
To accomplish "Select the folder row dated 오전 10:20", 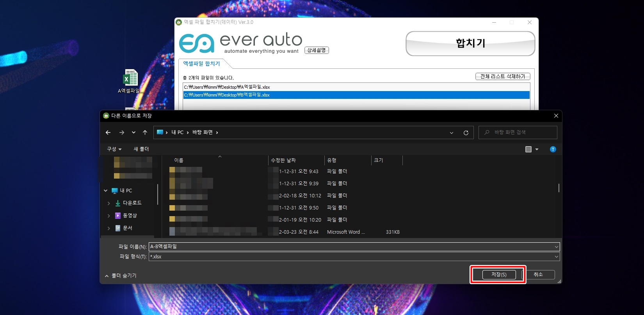I will click(285, 220).
